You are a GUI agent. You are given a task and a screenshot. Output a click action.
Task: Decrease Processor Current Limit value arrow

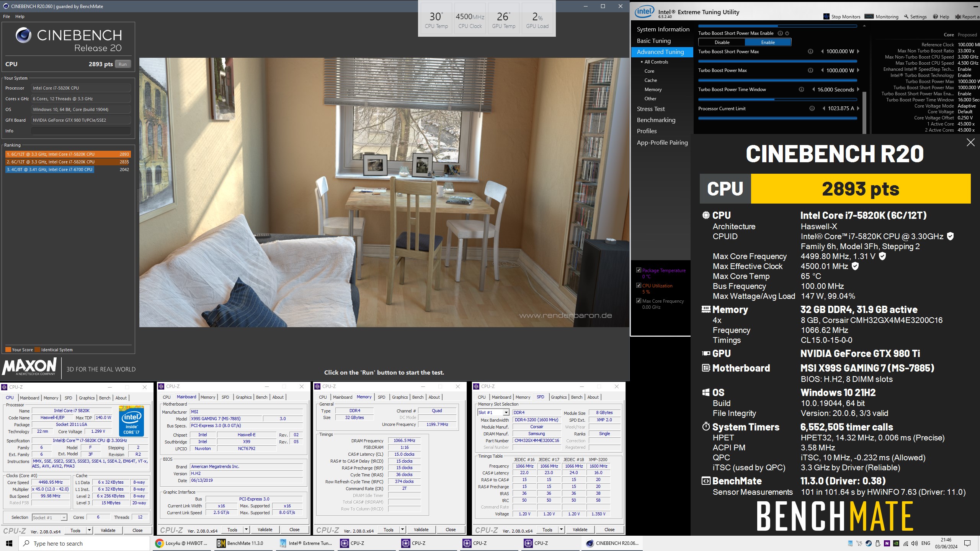click(823, 109)
